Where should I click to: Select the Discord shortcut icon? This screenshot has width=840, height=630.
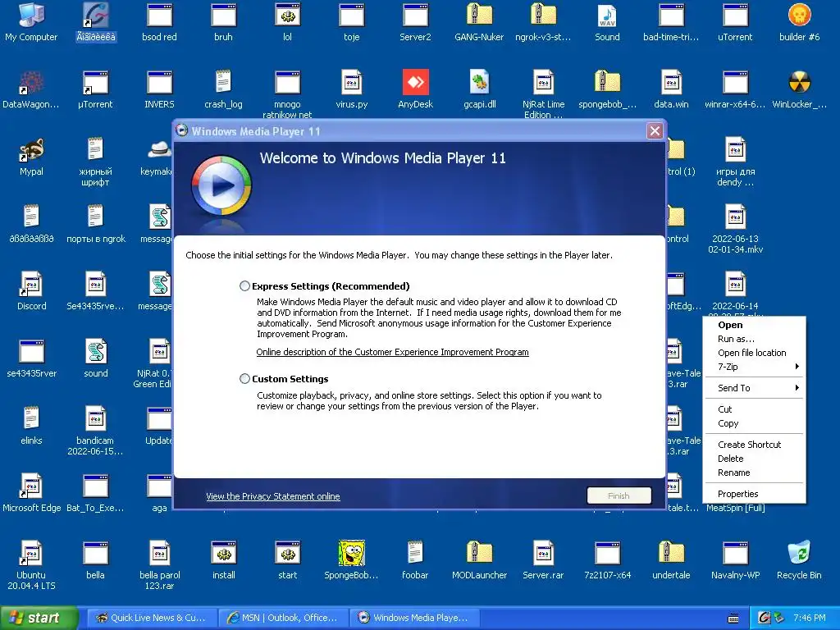pyautogui.click(x=31, y=291)
